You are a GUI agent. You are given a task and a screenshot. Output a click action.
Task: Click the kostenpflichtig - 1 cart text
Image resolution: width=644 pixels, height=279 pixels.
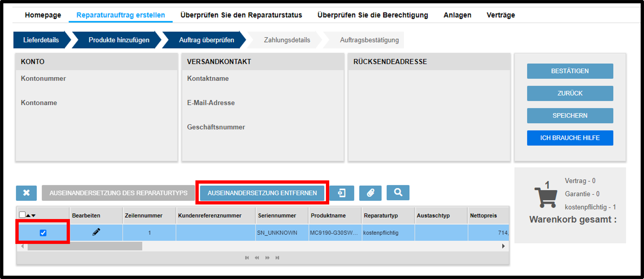[x=590, y=207]
